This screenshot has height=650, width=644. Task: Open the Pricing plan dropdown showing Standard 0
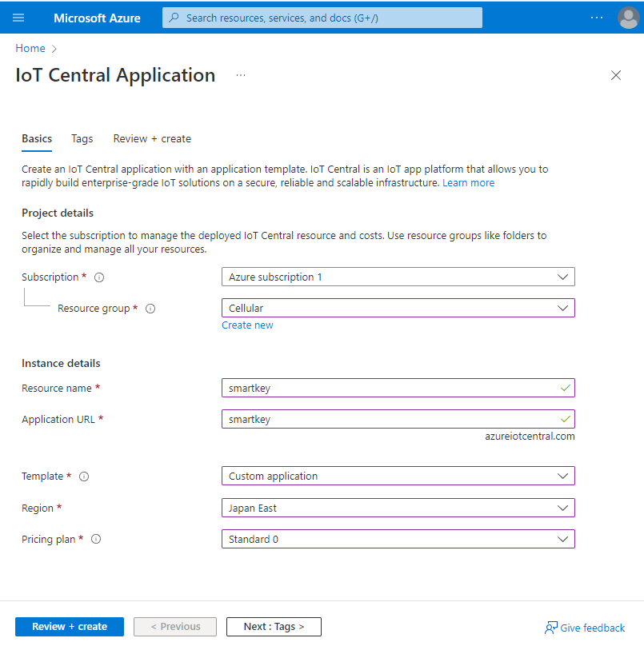pos(398,539)
